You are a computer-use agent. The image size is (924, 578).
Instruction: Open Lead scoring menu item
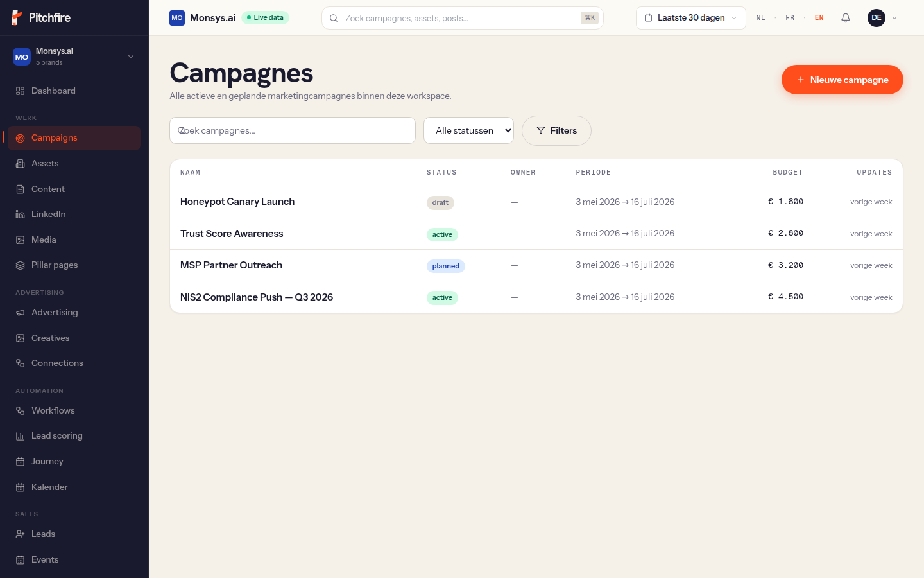(x=74, y=436)
